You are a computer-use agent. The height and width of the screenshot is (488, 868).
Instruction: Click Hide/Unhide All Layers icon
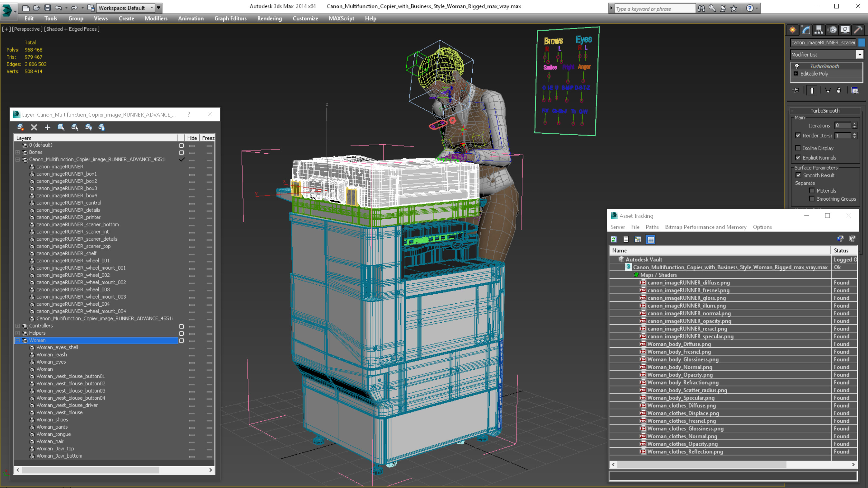(x=88, y=127)
